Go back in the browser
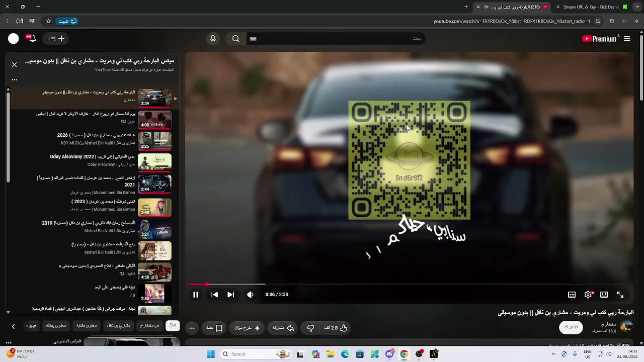Image resolution: width=644 pixels, height=362 pixels. click(x=636, y=21)
